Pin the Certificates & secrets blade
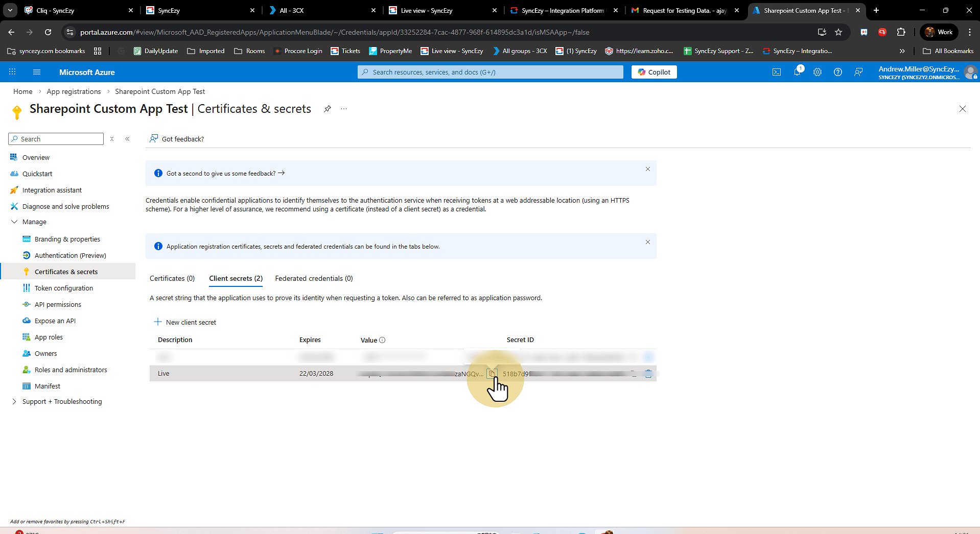Screen dimensions: 980x534 [x=327, y=109]
